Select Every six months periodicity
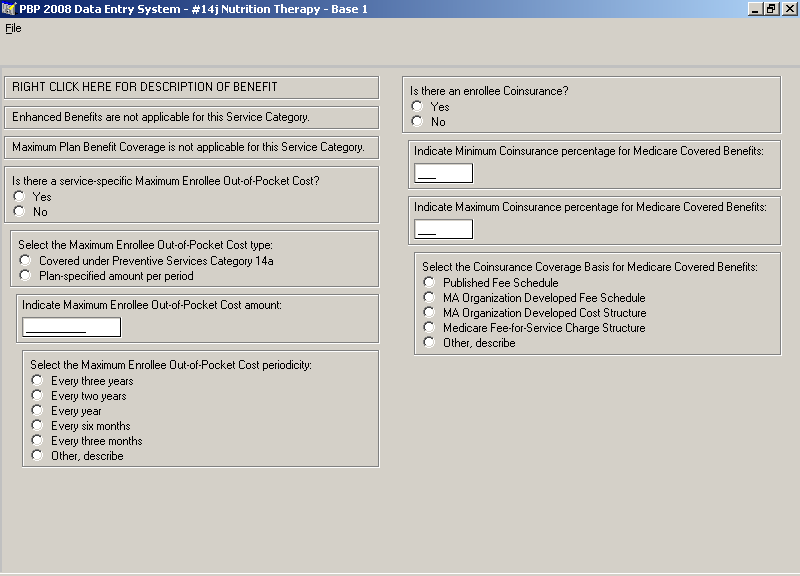The image size is (800, 576). (x=37, y=425)
